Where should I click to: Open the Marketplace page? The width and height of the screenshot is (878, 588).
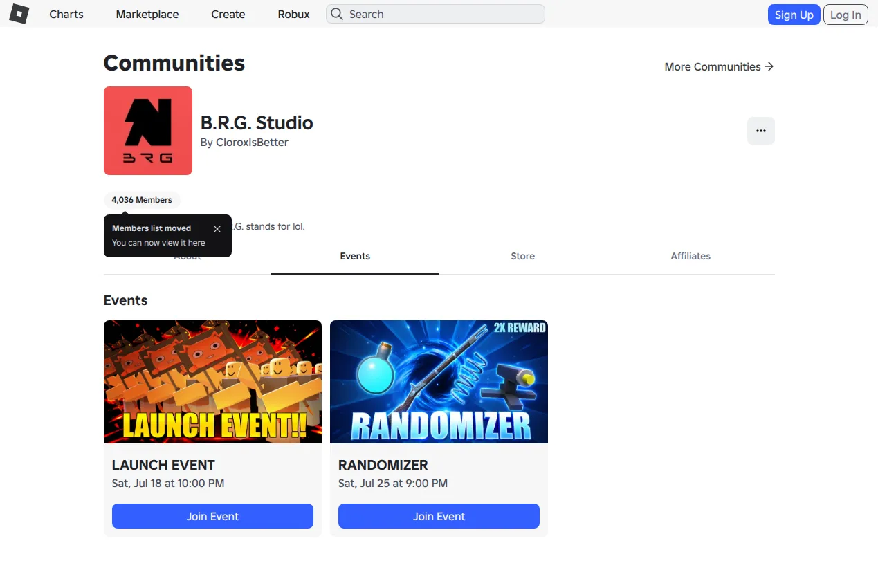[147, 14]
